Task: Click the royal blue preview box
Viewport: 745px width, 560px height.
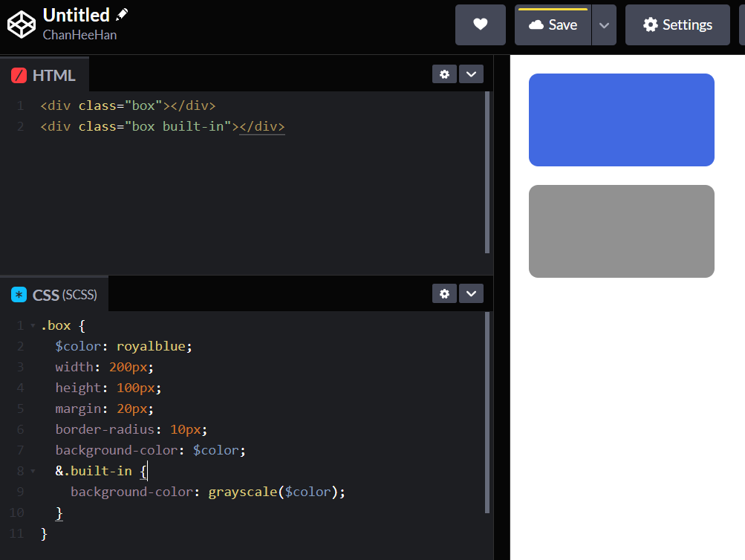Action: tap(621, 120)
